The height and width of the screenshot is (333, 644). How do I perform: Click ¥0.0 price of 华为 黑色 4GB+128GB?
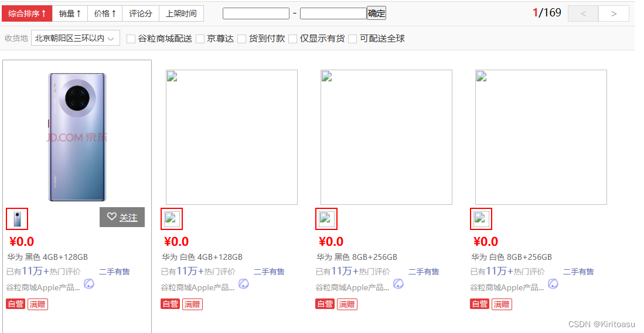[22, 242]
